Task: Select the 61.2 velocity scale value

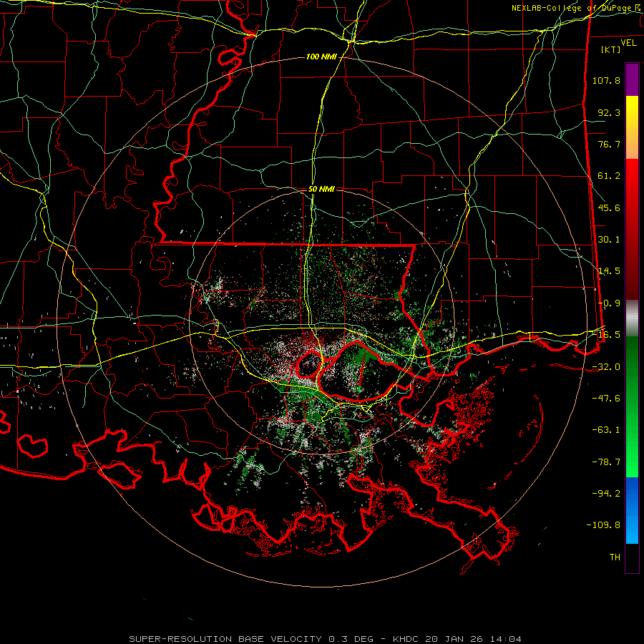Action: (609, 176)
